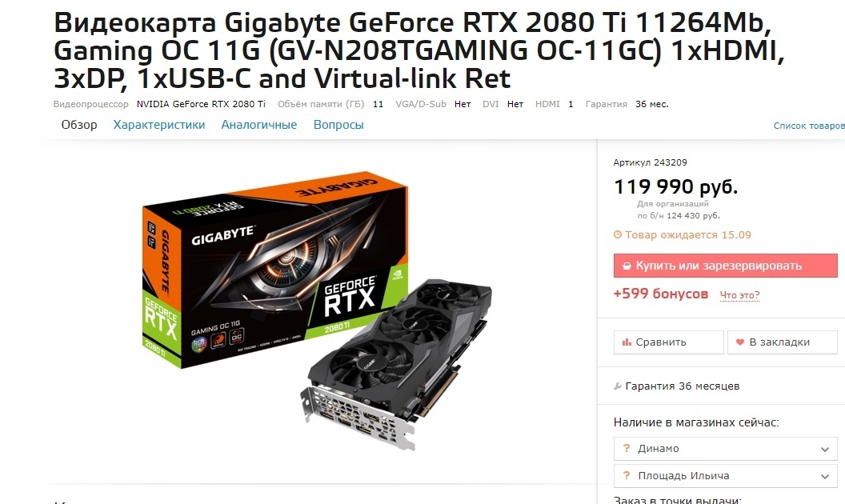This screenshot has width=845, height=504.
Task: Click the clock icon near Товар ожидается
Action: pyautogui.click(x=618, y=234)
